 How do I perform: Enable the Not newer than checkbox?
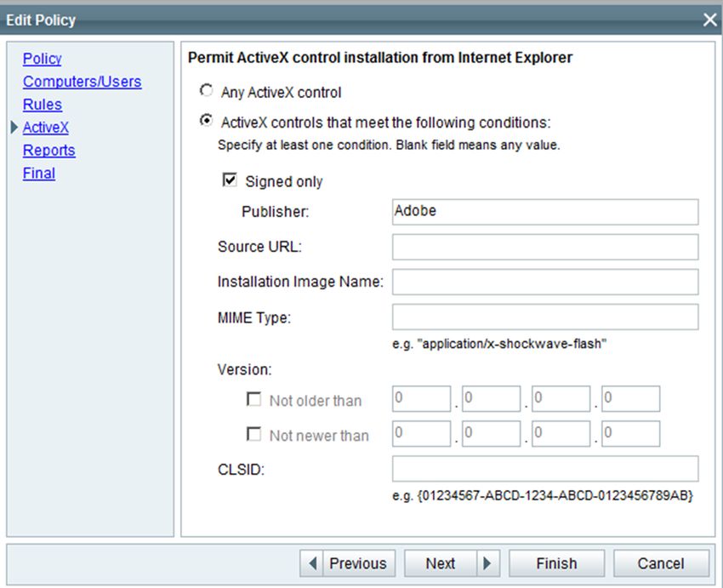[254, 434]
